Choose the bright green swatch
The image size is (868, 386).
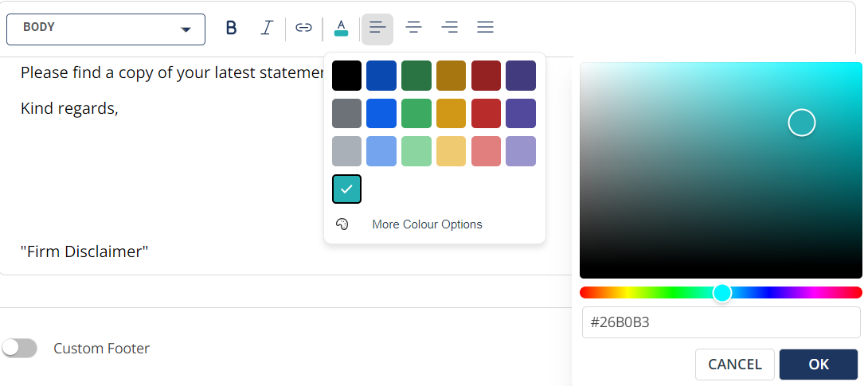(x=416, y=113)
